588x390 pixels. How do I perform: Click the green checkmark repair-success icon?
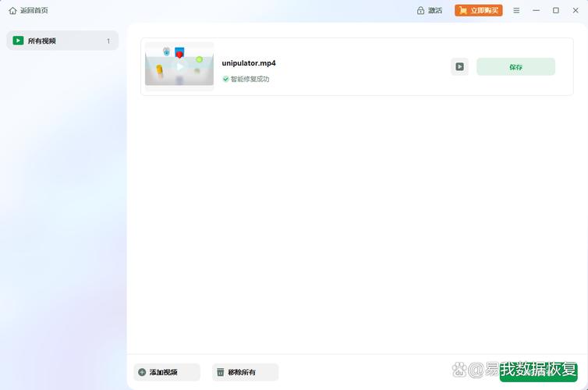tap(226, 79)
